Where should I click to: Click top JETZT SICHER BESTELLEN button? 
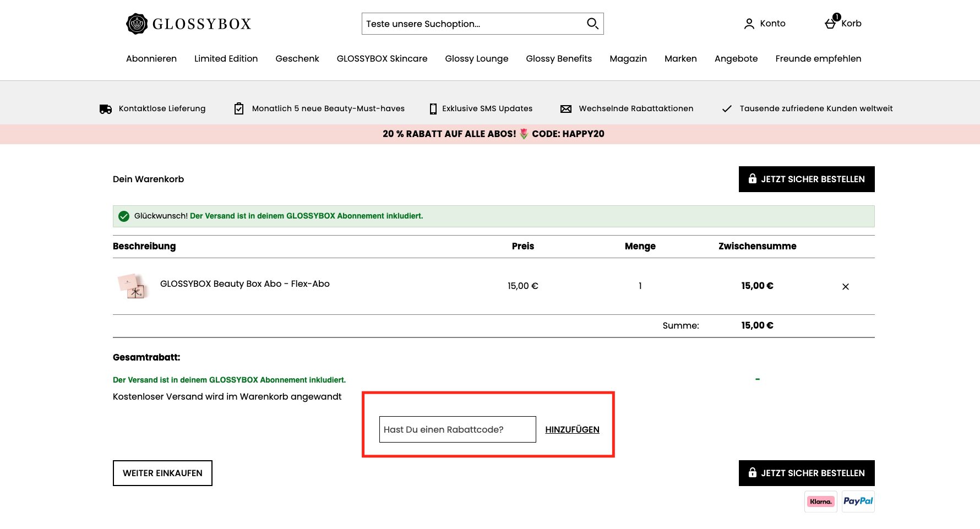(807, 179)
